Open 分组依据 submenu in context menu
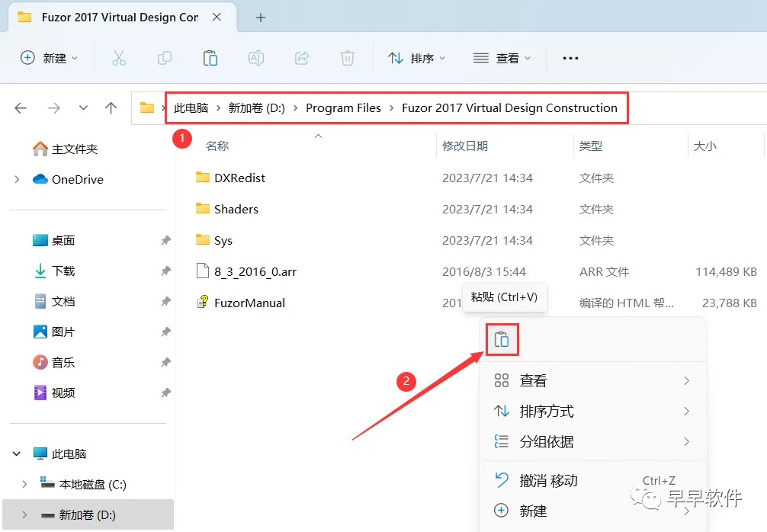 coord(593,441)
